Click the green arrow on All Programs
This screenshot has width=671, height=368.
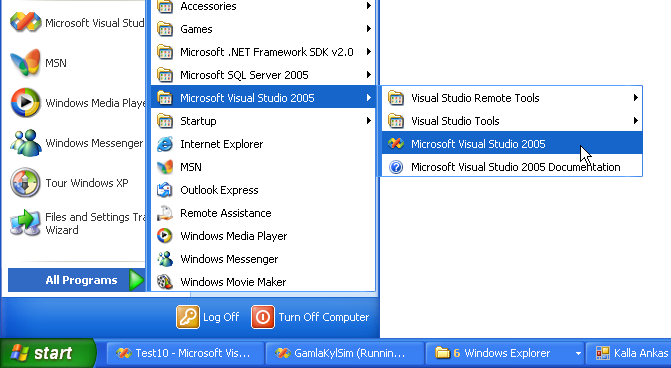point(137,280)
